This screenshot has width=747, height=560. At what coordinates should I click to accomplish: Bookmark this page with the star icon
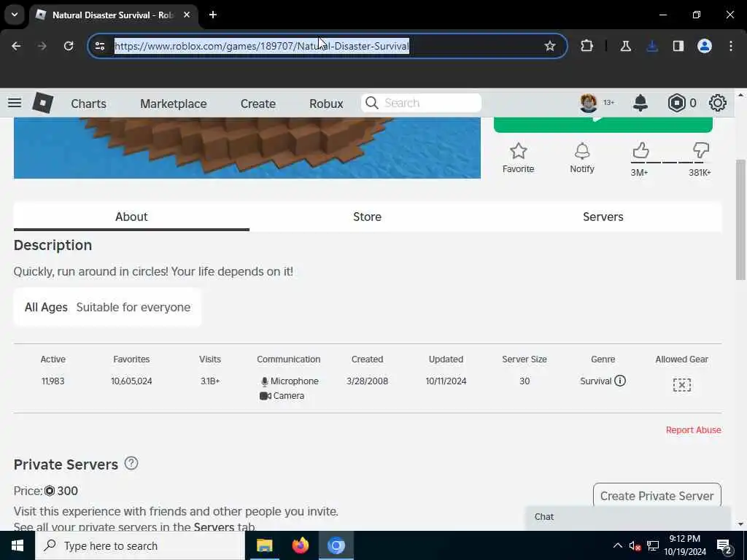[550, 46]
